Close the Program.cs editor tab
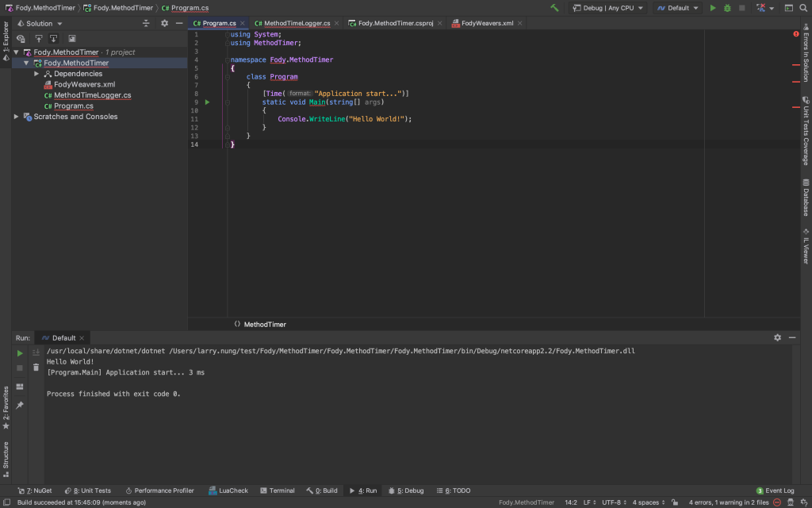The height and width of the screenshot is (508, 812). (x=243, y=23)
